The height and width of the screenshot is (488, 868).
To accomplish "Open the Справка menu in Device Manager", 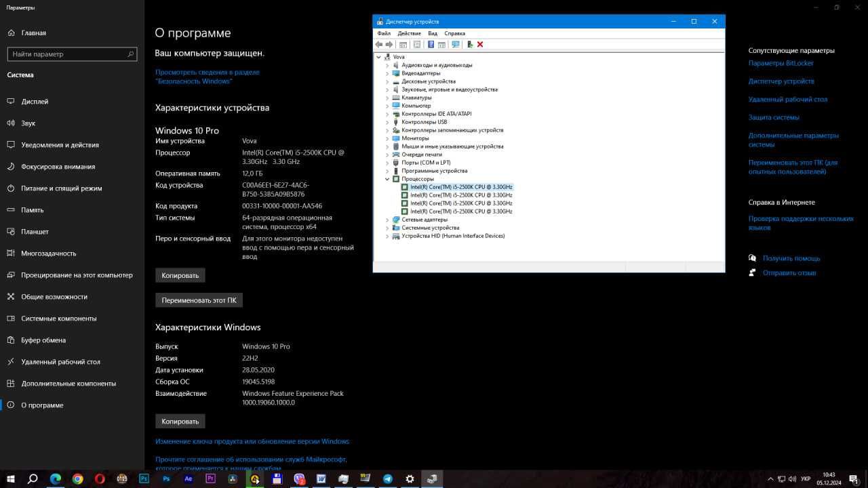I will pos(454,33).
